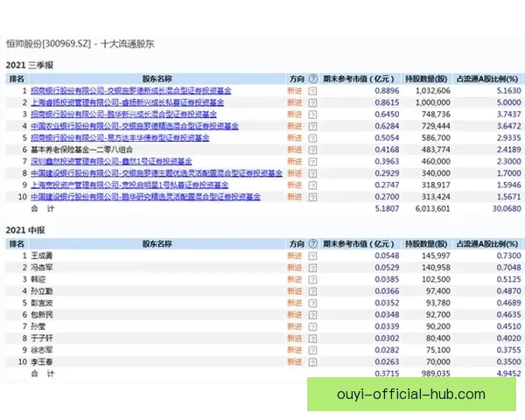Open the help icon in the 93,780 shares row

[312, 303]
